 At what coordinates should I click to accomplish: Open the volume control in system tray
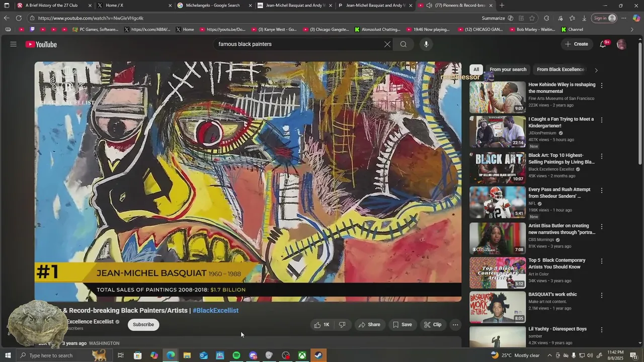(x=590, y=355)
